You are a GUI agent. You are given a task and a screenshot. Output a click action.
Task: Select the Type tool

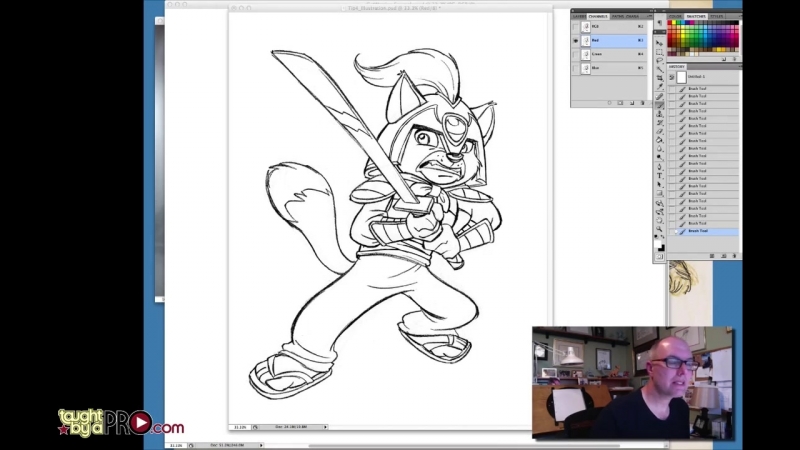click(x=659, y=176)
